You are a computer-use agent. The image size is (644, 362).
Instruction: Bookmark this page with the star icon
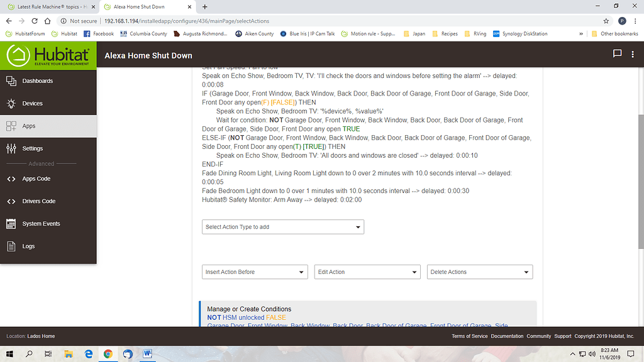(x=606, y=21)
